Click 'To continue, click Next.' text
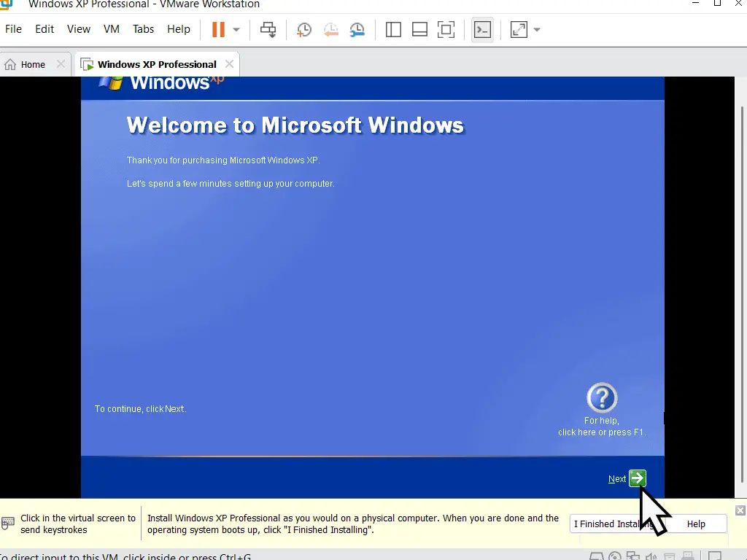The height and width of the screenshot is (560, 747). [140, 408]
